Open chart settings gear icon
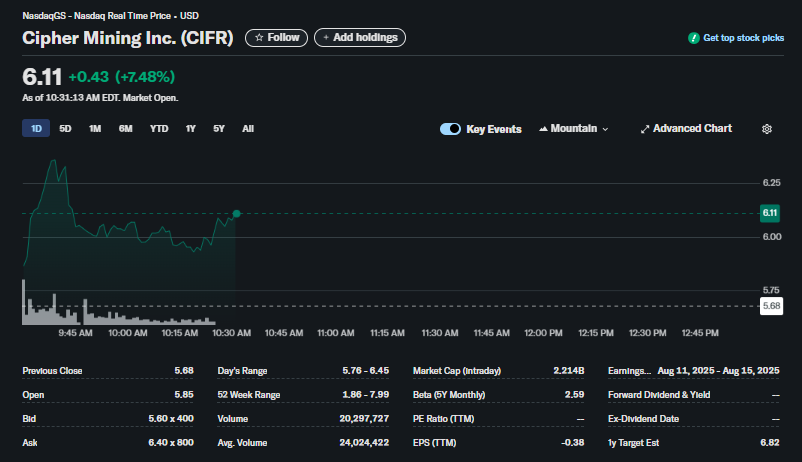Screen dimensions: 802x462 point(766,129)
